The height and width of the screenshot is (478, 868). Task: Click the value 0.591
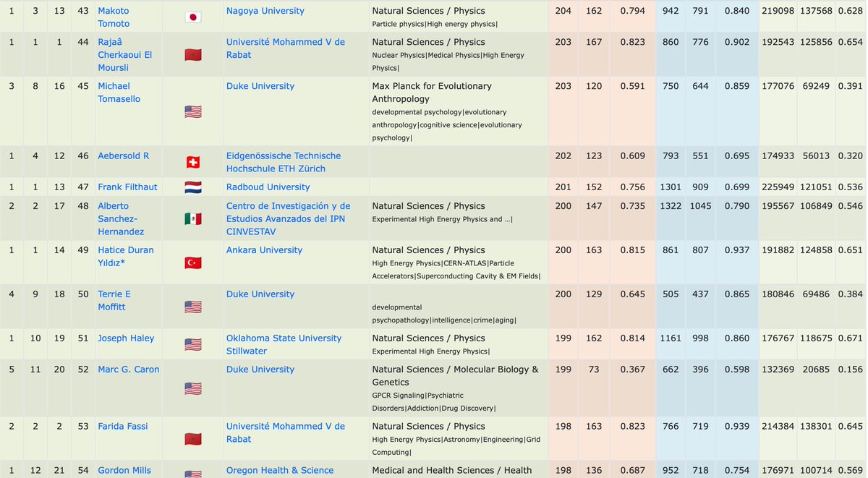pos(634,86)
